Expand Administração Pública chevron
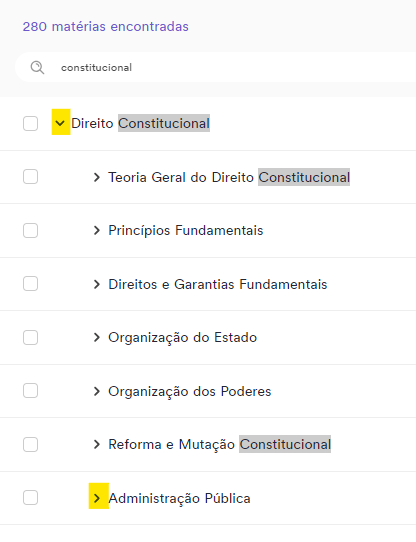Screen dimensions: 416x542 tap(97, 498)
